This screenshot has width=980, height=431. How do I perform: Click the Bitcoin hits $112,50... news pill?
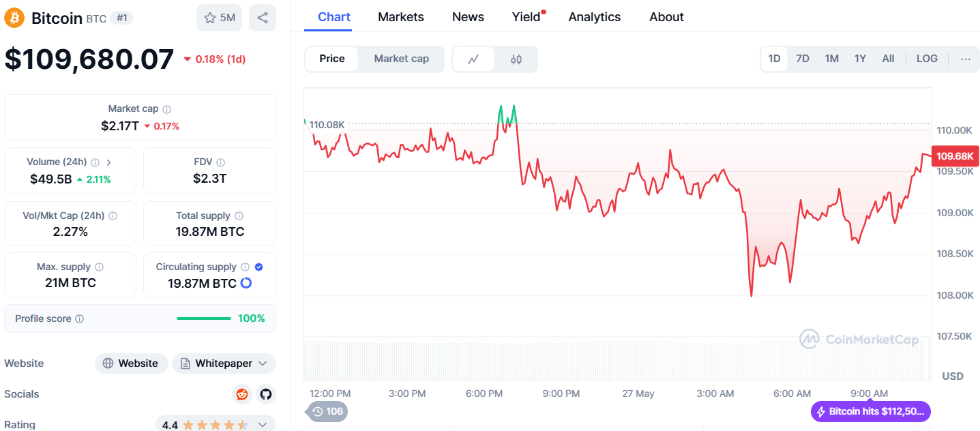(871, 411)
